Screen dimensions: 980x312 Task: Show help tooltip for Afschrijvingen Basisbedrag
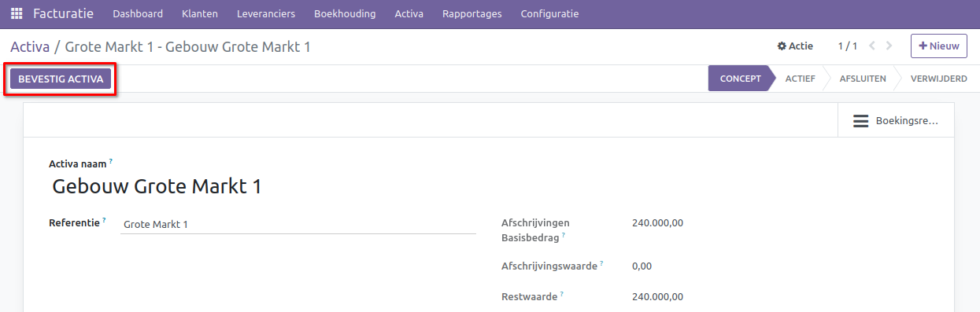click(564, 234)
